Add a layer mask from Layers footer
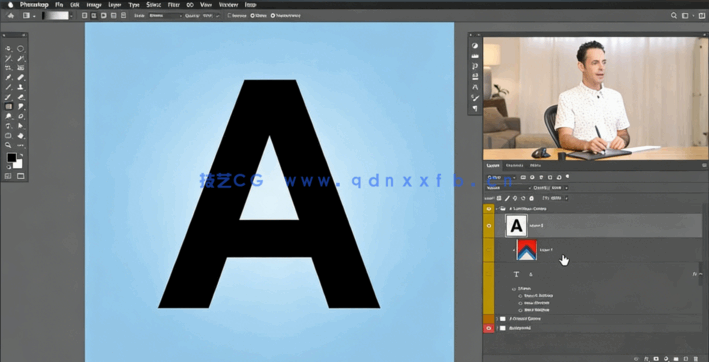Image resolution: width=709 pixels, height=362 pixels. pos(657,358)
